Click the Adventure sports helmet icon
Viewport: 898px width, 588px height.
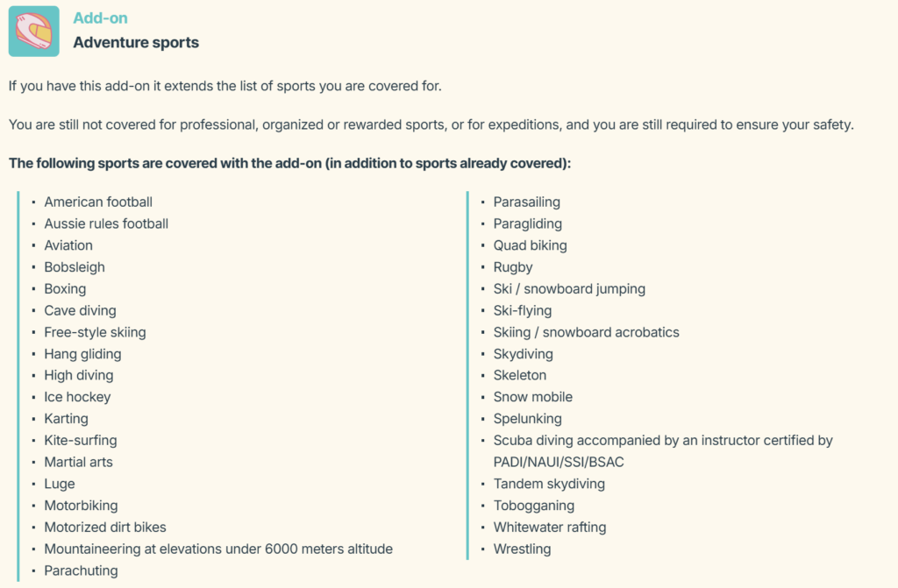click(x=33, y=31)
